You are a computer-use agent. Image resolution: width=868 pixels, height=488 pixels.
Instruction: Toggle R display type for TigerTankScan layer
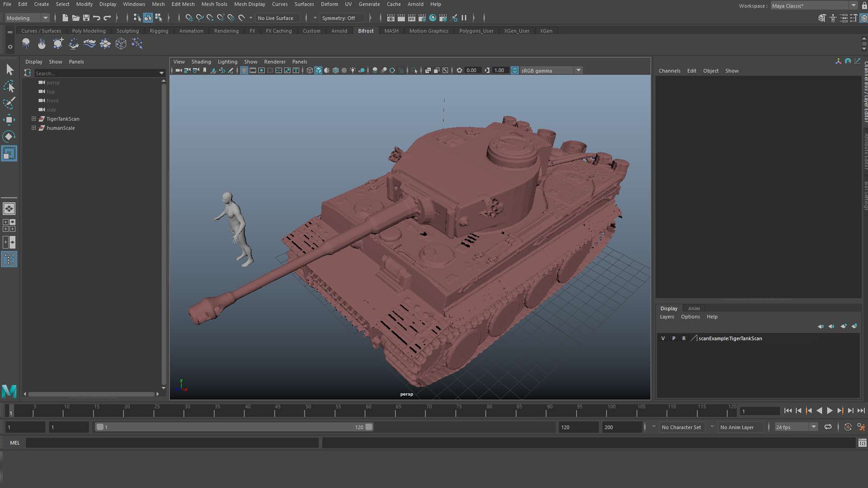pyautogui.click(x=684, y=338)
